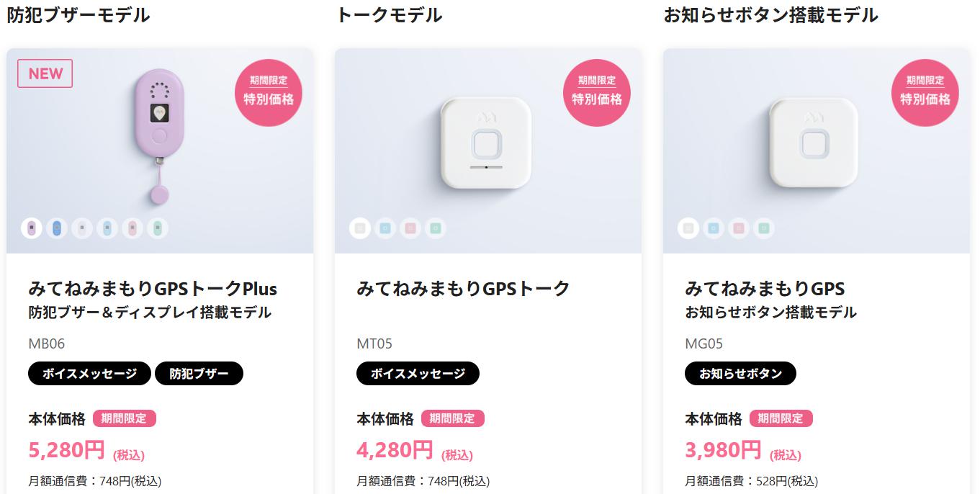Click the お知らせボタン tag on MG05

point(740,374)
